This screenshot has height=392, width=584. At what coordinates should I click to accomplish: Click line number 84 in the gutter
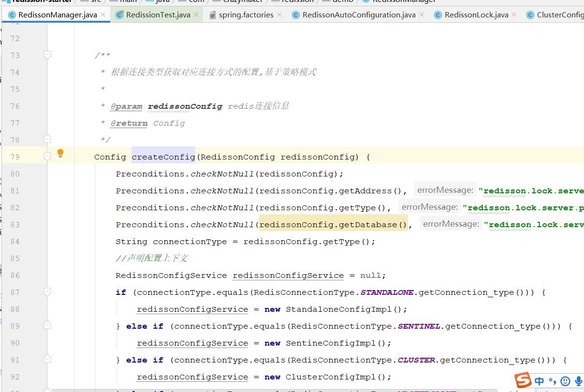(15, 241)
